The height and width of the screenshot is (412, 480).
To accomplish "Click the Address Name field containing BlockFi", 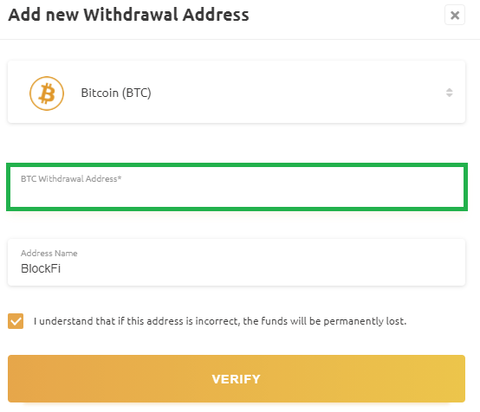I will tap(236, 262).
